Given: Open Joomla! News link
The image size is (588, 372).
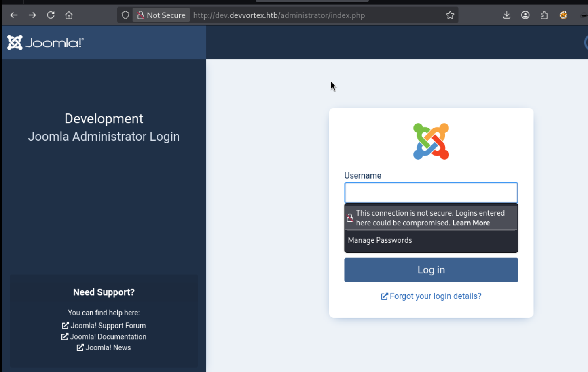Looking at the screenshot, I should click(104, 348).
